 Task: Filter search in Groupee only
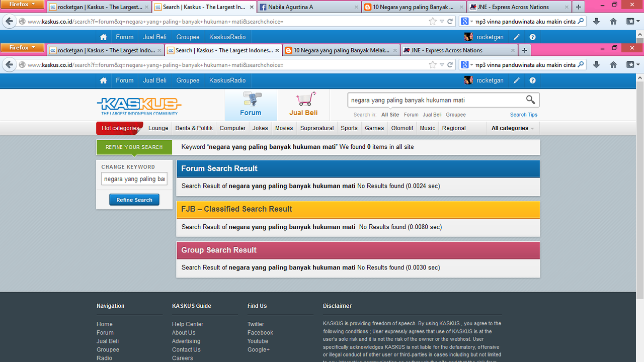(x=456, y=115)
